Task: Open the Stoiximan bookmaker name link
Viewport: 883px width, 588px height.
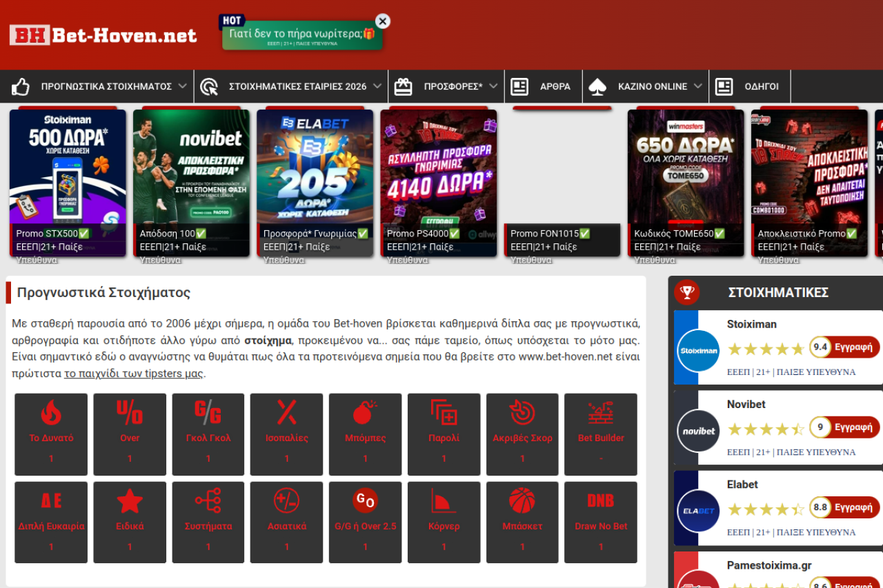Action: (x=752, y=324)
